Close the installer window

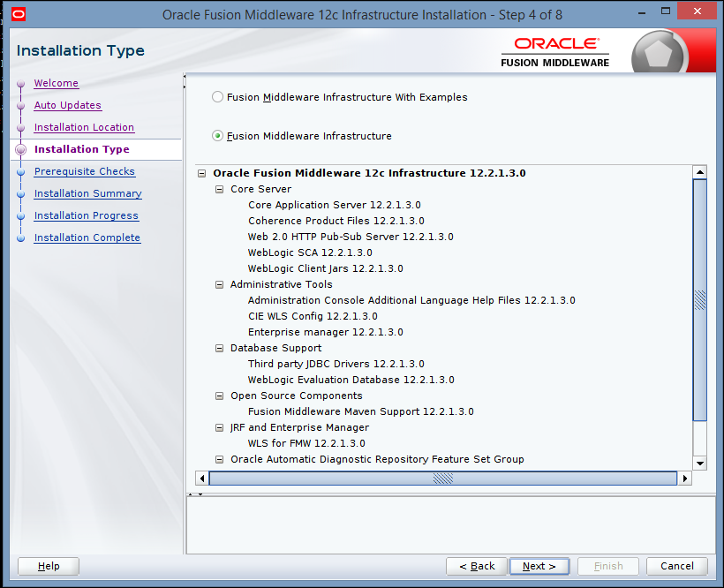coord(698,11)
